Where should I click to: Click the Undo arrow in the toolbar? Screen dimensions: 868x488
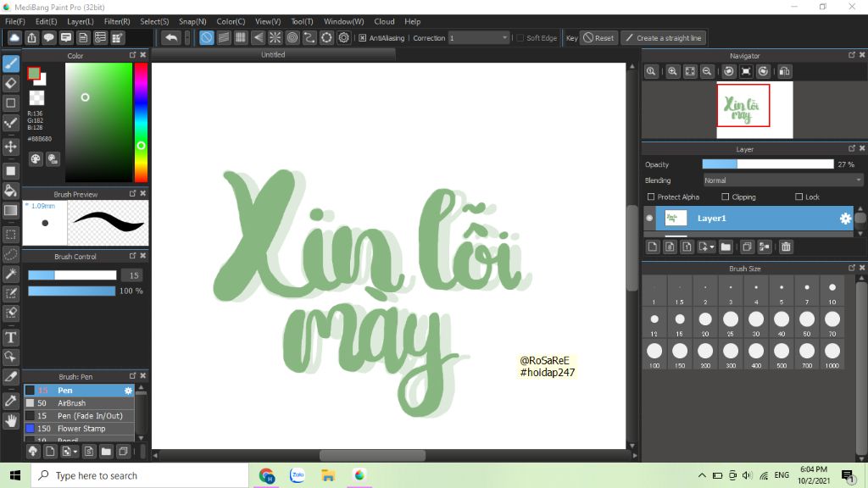coord(171,38)
